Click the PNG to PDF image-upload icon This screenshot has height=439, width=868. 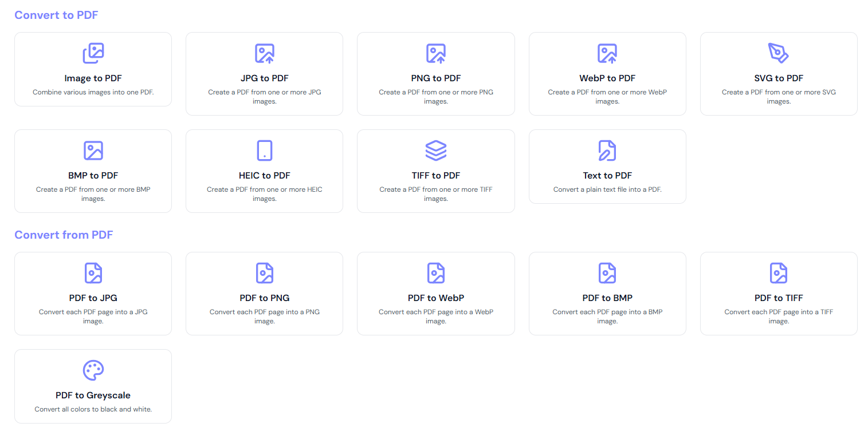pos(435,53)
